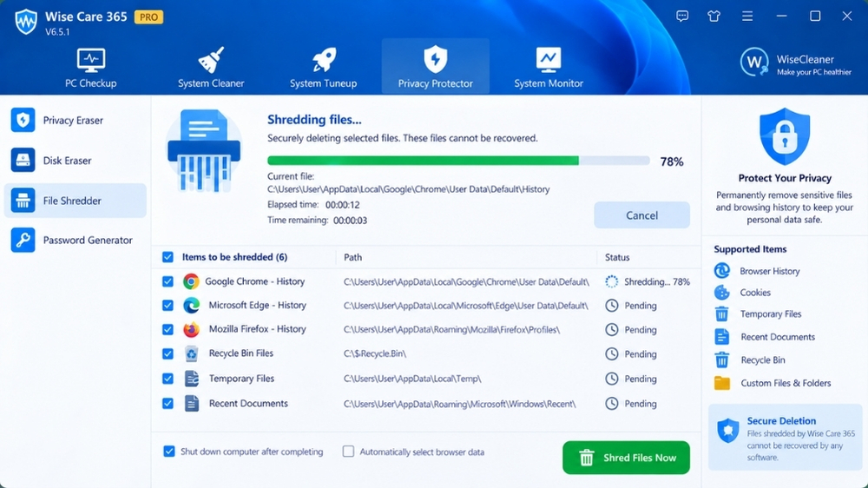Open the hamburger menu in title bar

point(747,16)
